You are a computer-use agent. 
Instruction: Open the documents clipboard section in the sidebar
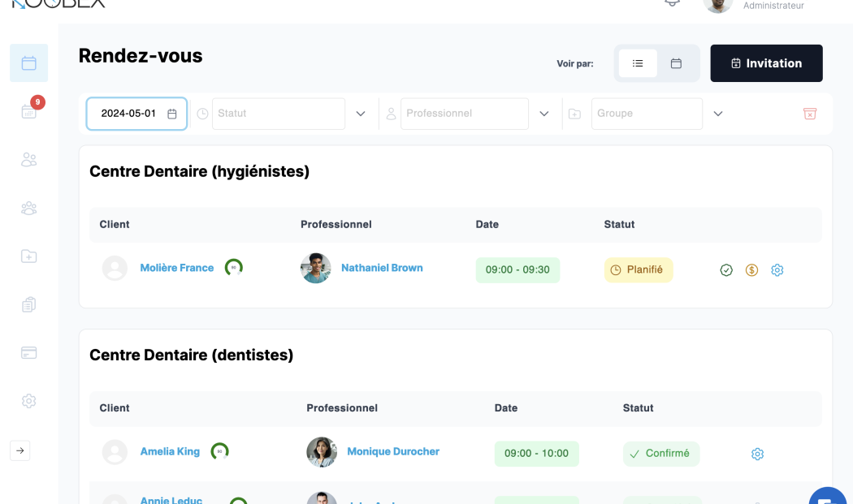28,304
